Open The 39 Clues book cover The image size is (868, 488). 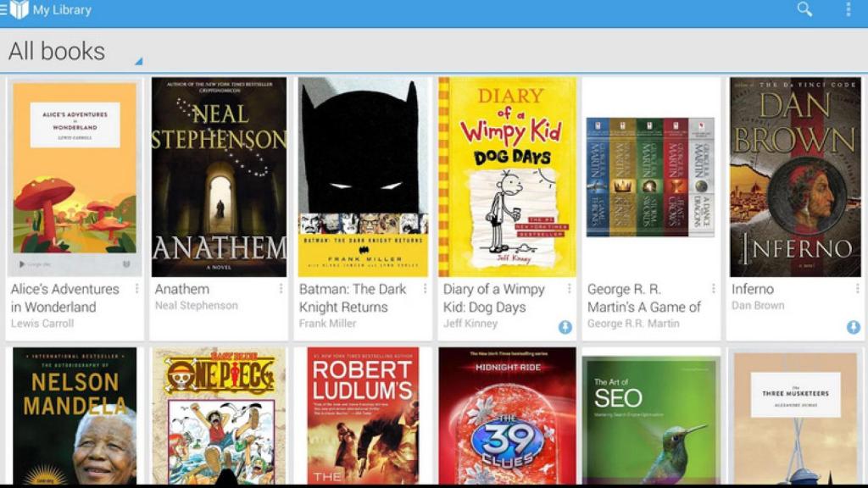[507, 416]
